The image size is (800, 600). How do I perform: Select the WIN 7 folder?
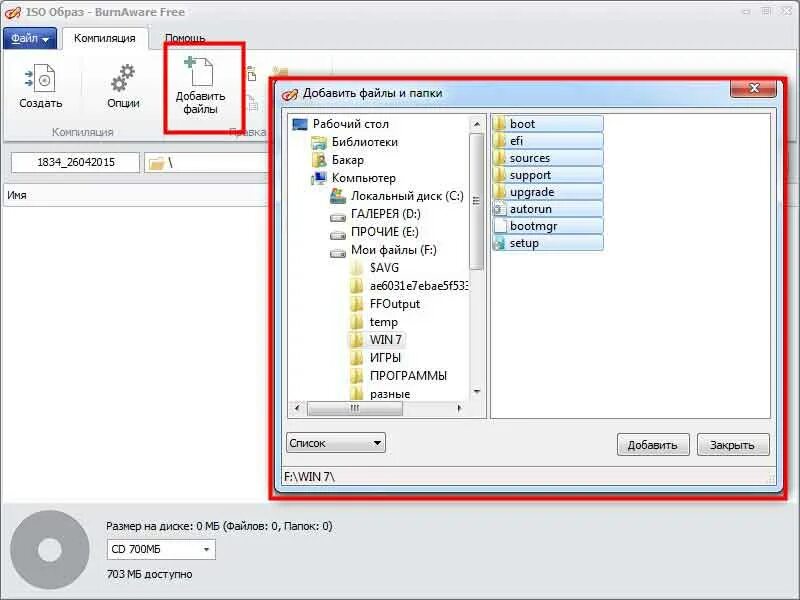point(377,340)
